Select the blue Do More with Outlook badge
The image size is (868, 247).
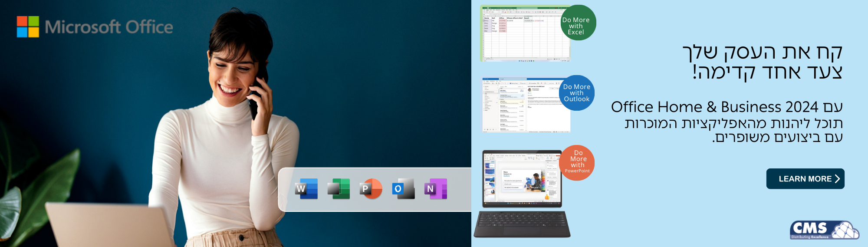pyautogui.click(x=577, y=93)
